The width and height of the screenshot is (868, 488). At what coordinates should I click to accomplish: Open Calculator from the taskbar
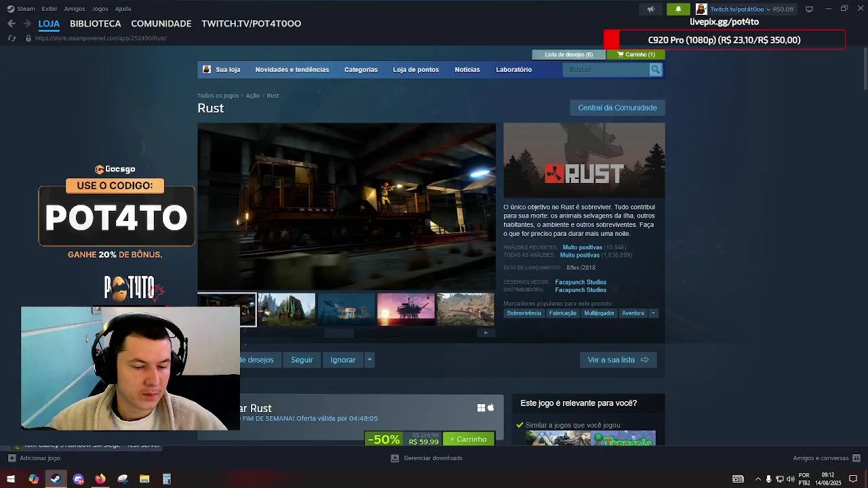167,479
